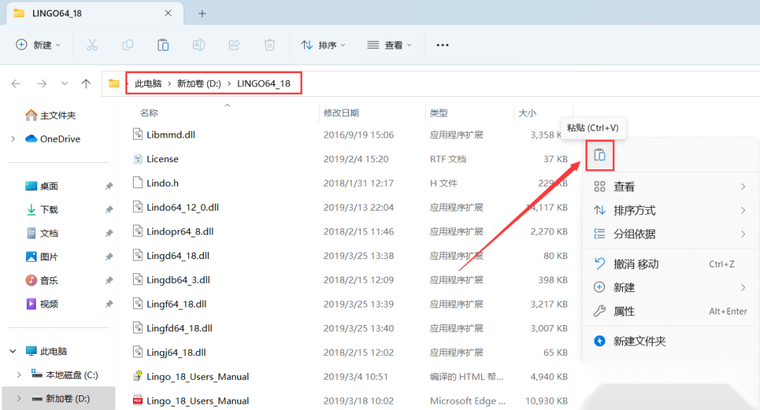Click the pin icon next to 图片

tap(109, 257)
